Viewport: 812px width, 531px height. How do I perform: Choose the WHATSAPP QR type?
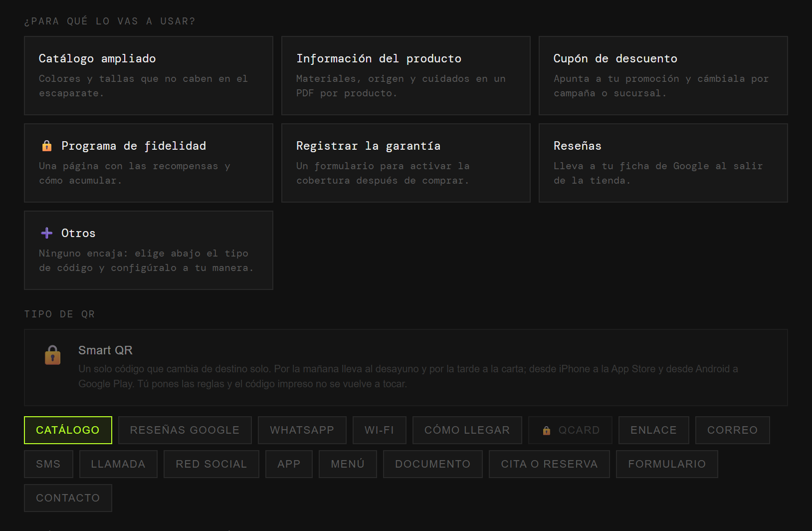tap(302, 430)
